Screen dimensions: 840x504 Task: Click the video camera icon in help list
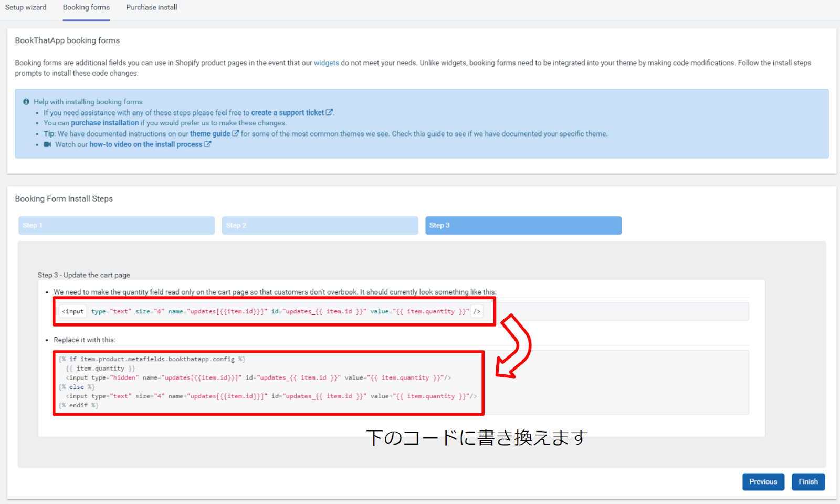click(47, 144)
